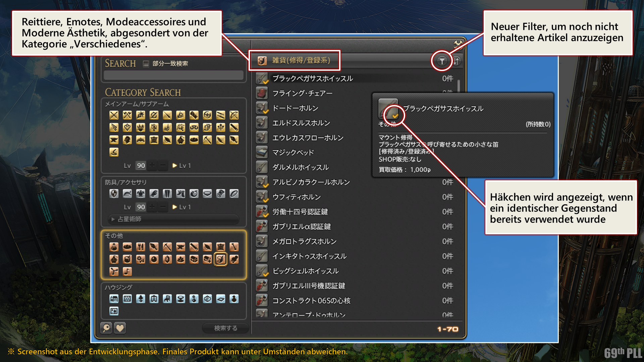
Task: Click into the SEARCH text field
Action: 173,75
